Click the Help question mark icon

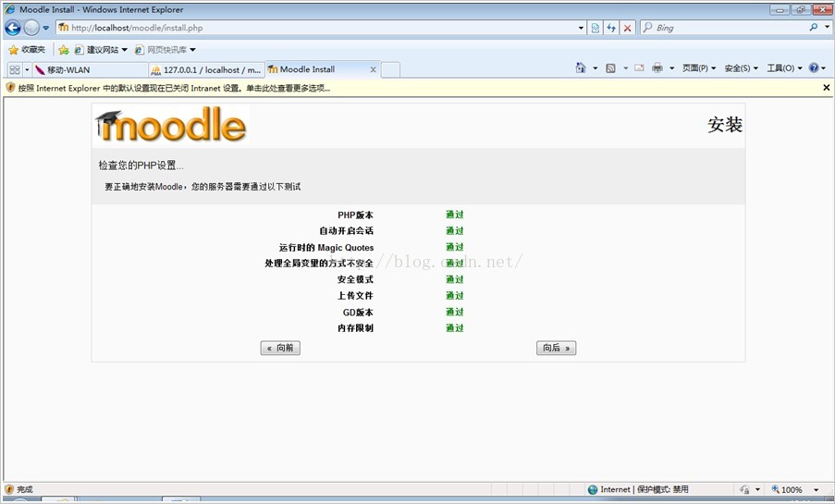[814, 68]
